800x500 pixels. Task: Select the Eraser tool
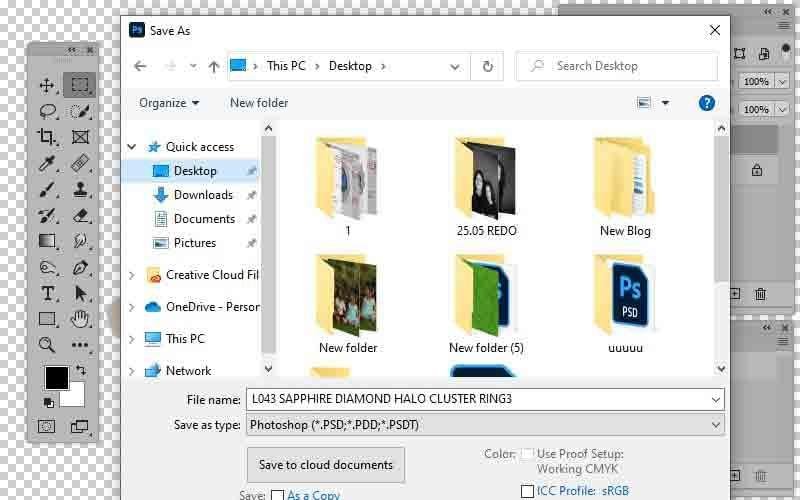(81, 215)
